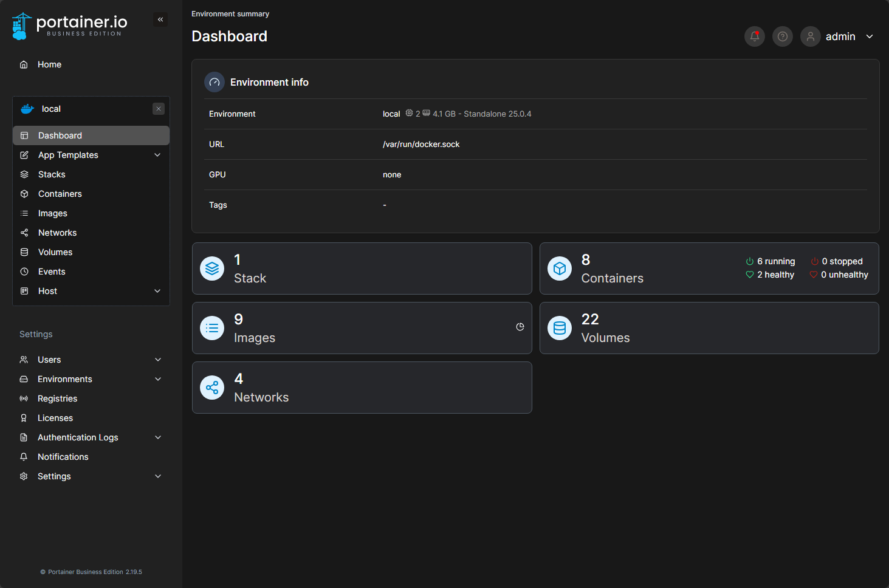This screenshot has height=588, width=889.
Task: Open Registries from the settings menu
Action: [x=57, y=398]
